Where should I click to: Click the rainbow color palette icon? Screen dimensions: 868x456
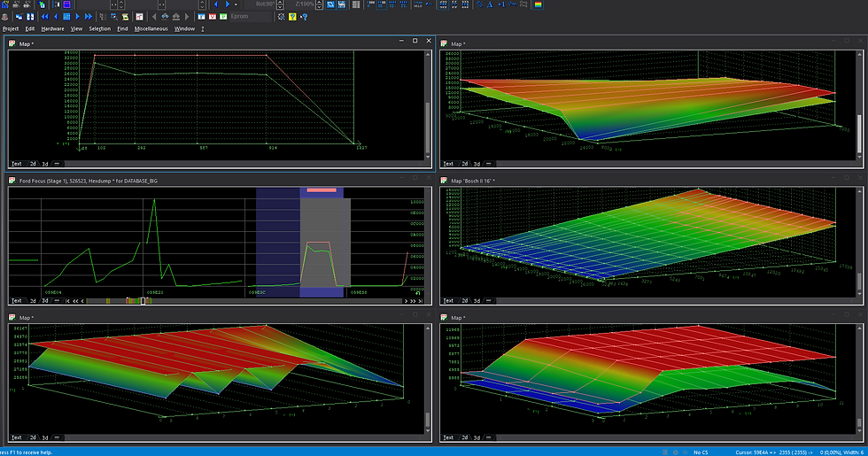[x=538, y=4]
